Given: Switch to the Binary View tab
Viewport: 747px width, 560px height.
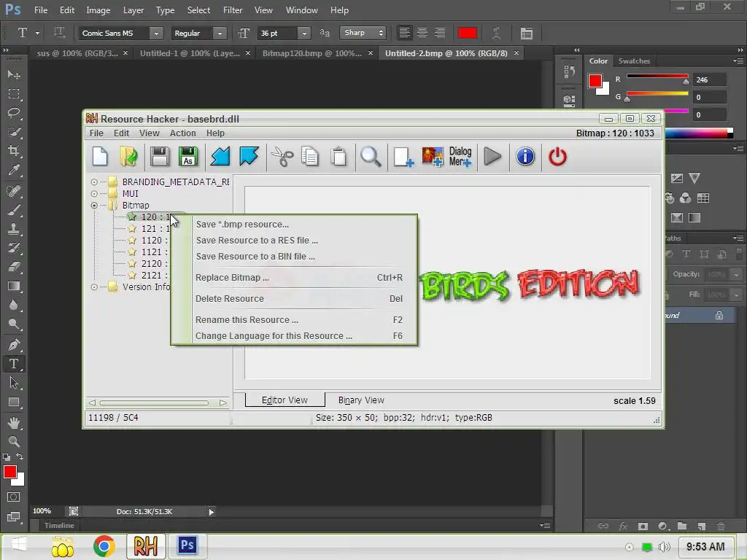Looking at the screenshot, I should (361, 400).
